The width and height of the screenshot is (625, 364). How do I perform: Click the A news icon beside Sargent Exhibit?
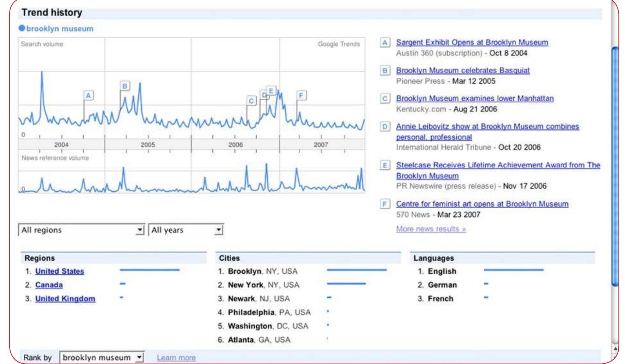pos(385,43)
